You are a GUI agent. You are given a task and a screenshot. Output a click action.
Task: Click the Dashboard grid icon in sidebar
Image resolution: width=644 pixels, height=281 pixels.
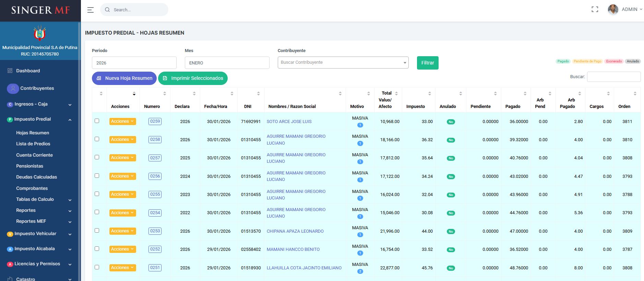tap(10, 71)
